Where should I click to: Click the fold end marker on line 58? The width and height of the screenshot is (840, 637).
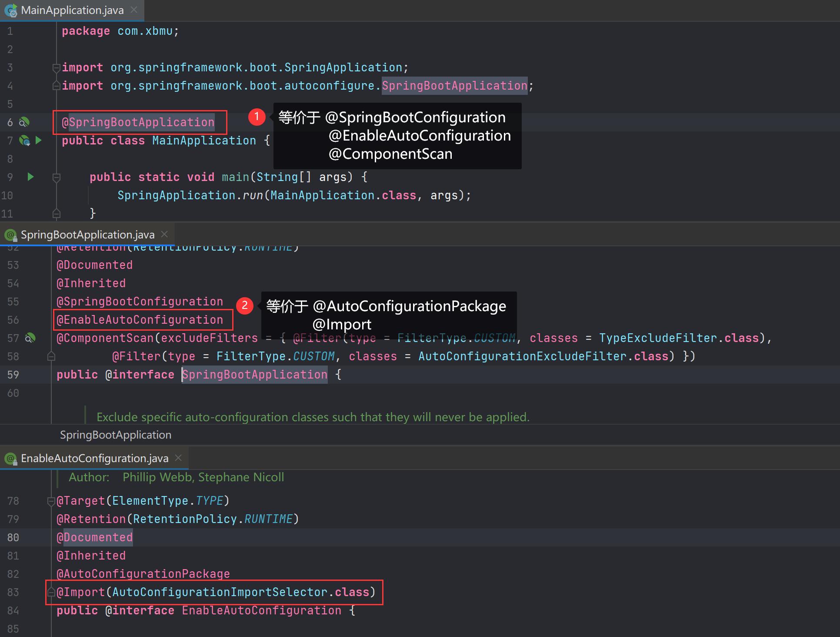[x=51, y=356]
